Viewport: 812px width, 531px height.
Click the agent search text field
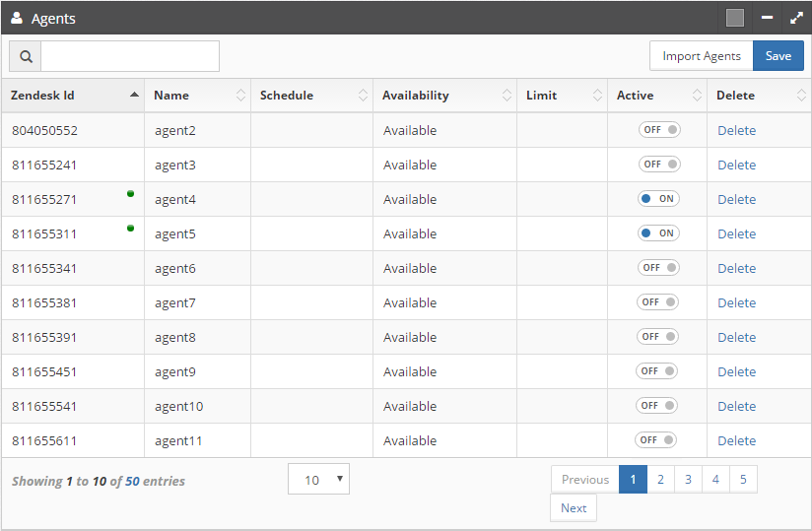point(129,56)
